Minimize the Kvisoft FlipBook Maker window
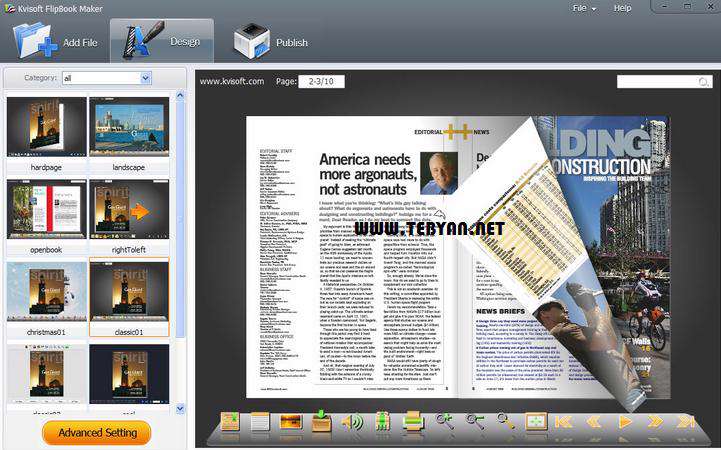Image resolution: width=721 pixels, height=450 pixels. coord(664,6)
